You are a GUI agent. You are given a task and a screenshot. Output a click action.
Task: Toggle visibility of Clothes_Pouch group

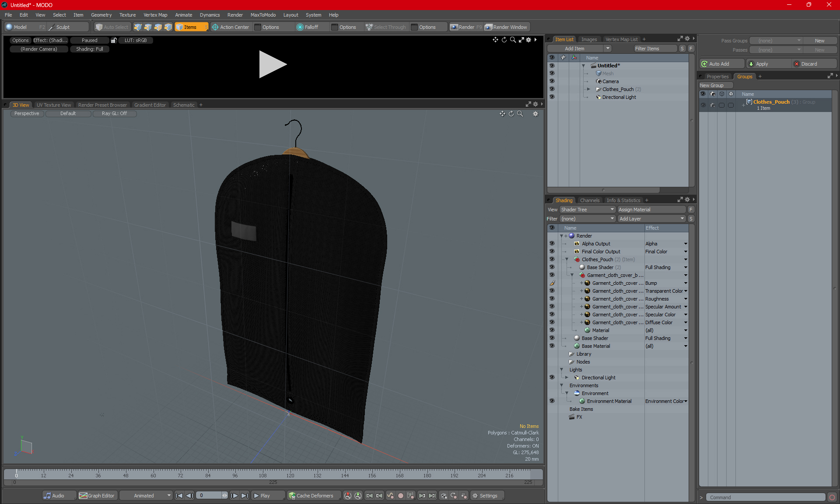703,105
